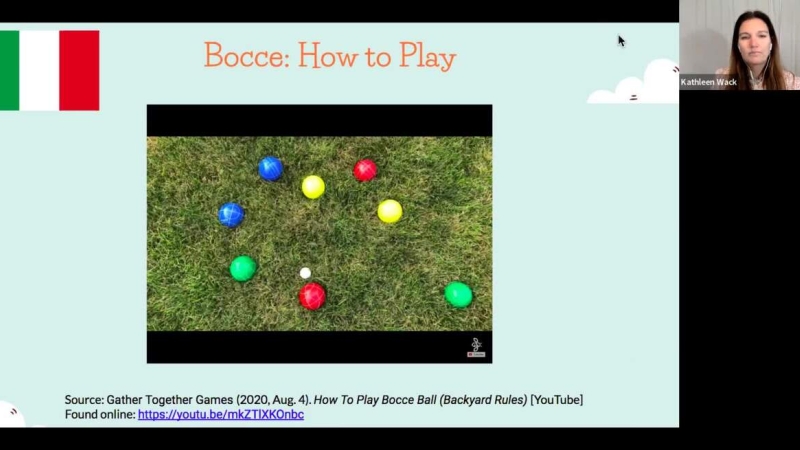The width and height of the screenshot is (800, 450).
Task: Open the youtu.be/mkZTIXKOnbc link
Action: pos(220,414)
